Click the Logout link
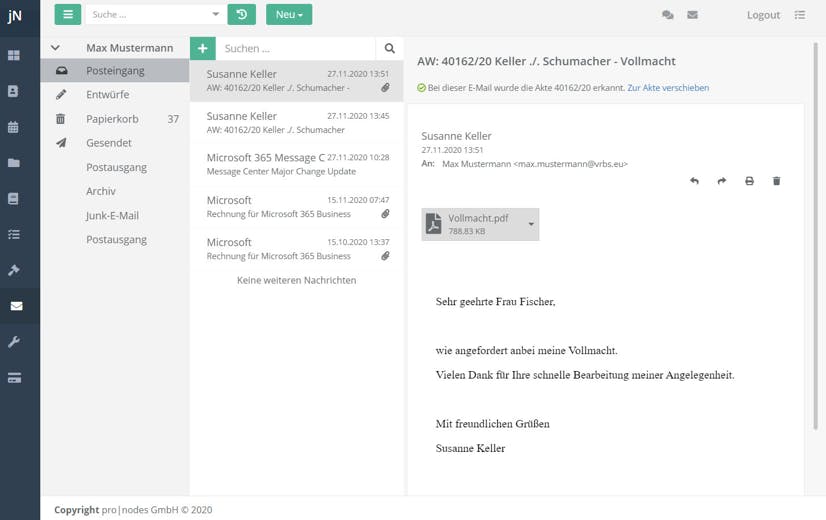This screenshot has width=826, height=520. click(x=763, y=15)
